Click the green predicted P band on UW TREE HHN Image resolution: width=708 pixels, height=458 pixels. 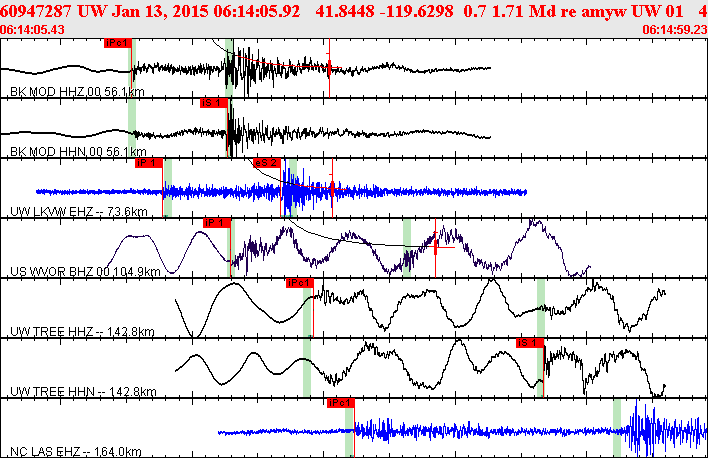307,368
